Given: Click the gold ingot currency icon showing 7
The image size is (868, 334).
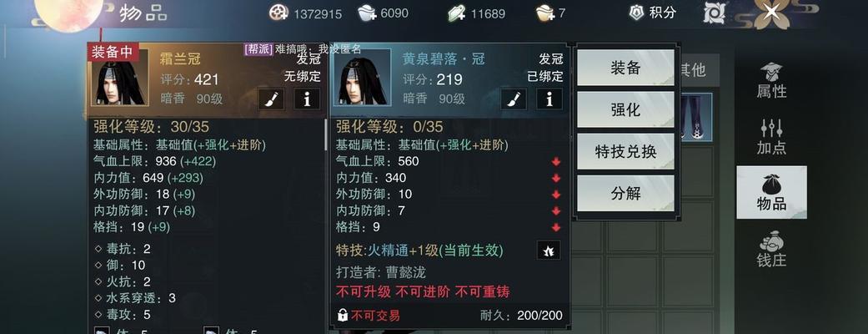Looking at the screenshot, I should point(546,13).
